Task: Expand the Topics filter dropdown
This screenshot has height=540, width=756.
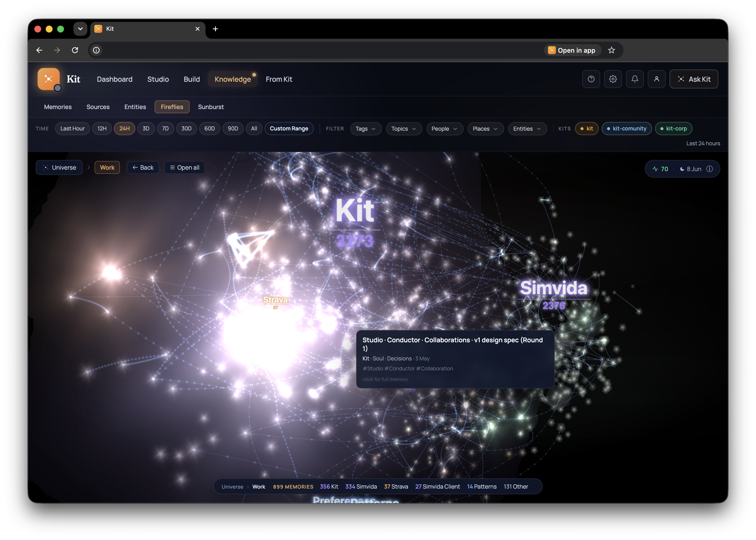Action: [404, 129]
